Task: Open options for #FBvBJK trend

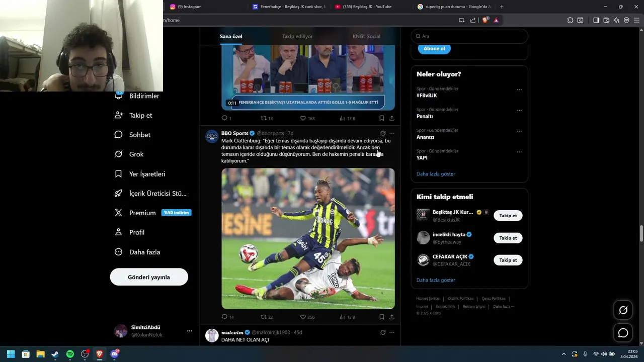Action: [x=519, y=90]
